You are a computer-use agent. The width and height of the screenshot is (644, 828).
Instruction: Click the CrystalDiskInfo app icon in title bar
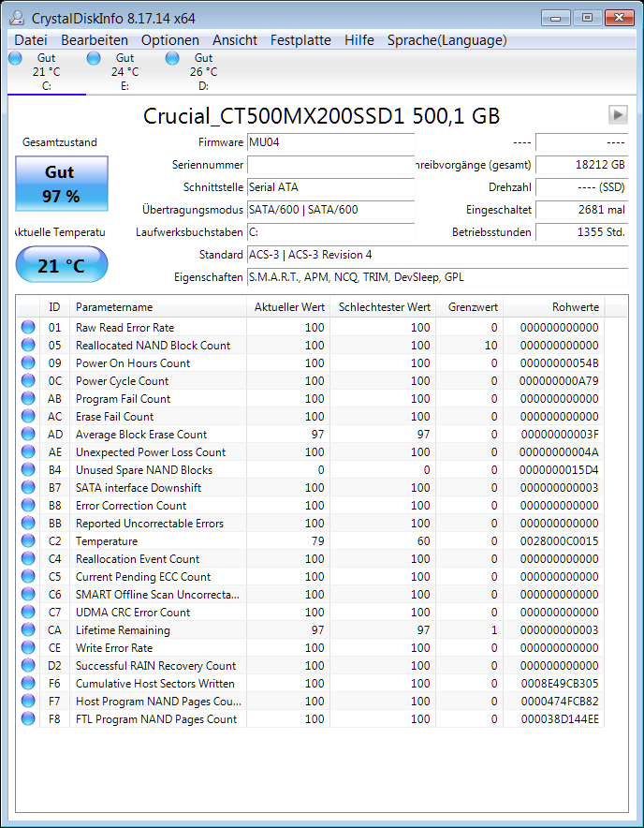point(16,18)
